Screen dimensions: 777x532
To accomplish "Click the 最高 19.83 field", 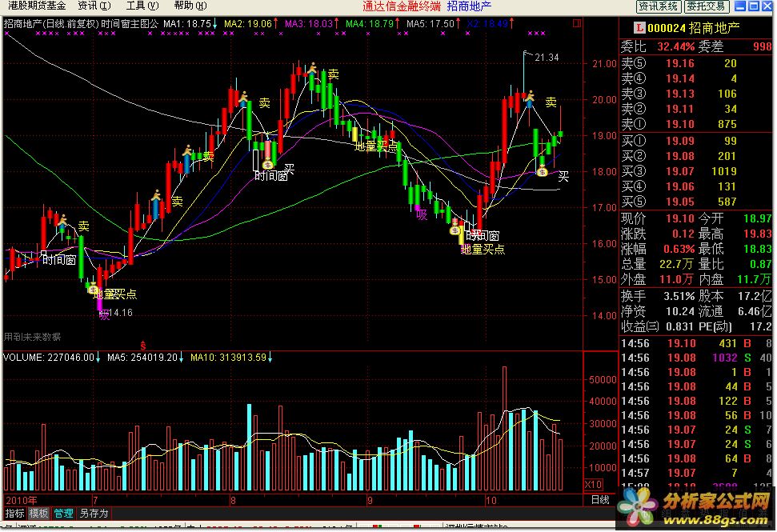I will [x=735, y=234].
